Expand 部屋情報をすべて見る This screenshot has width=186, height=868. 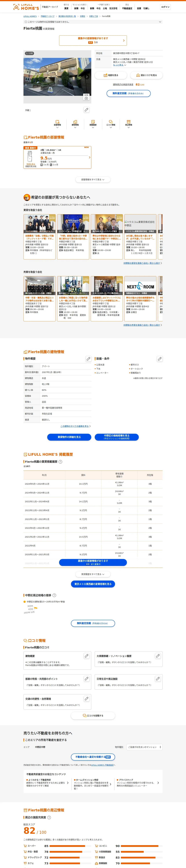pyautogui.click(x=93, y=180)
